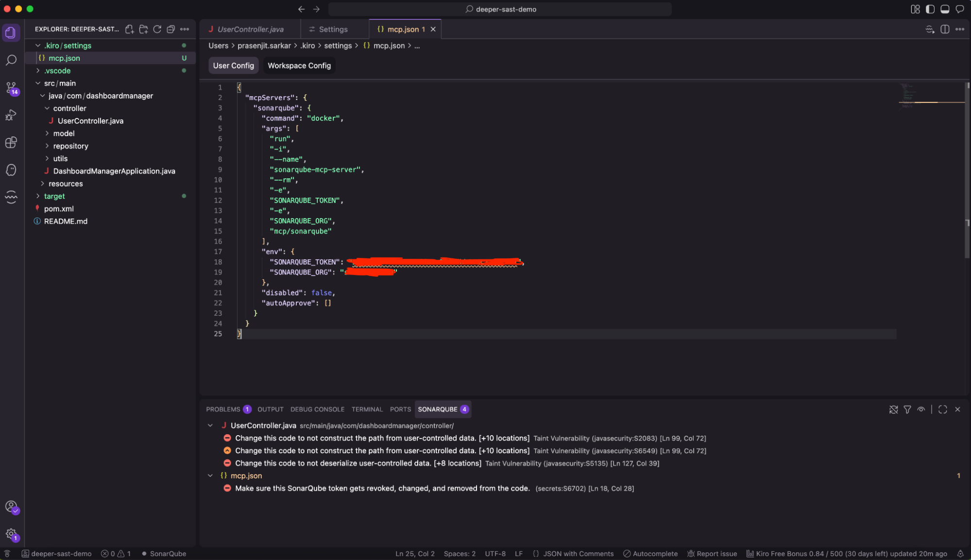Toggle the bottom panel layout button
The height and width of the screenshot is (560, 971).
(x=945, y=9)
